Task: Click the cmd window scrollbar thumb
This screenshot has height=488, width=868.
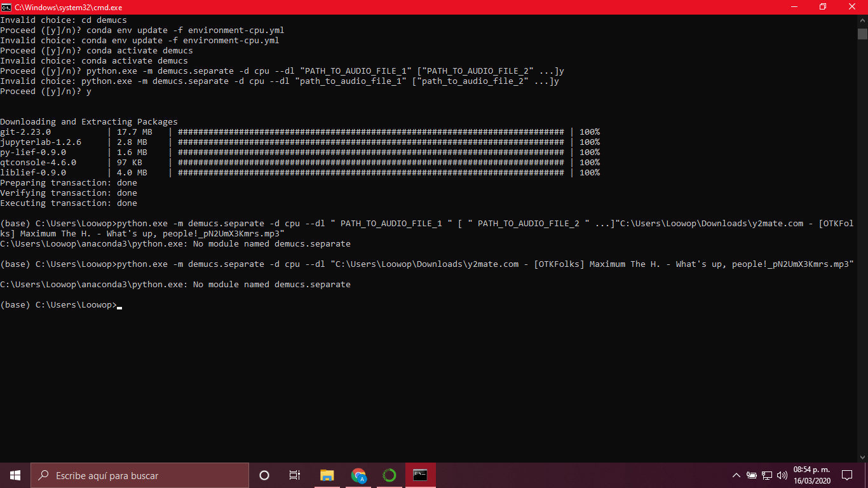Action: pyautogui.click(x=862, y=34)
